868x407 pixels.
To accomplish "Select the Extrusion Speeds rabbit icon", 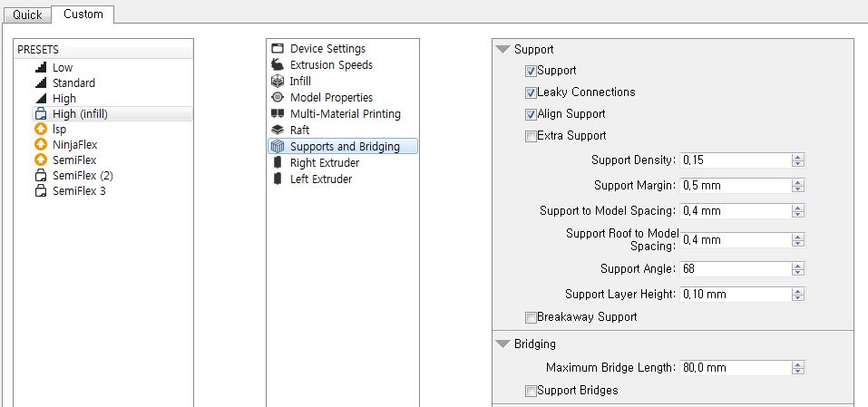I will click(278, 65).
